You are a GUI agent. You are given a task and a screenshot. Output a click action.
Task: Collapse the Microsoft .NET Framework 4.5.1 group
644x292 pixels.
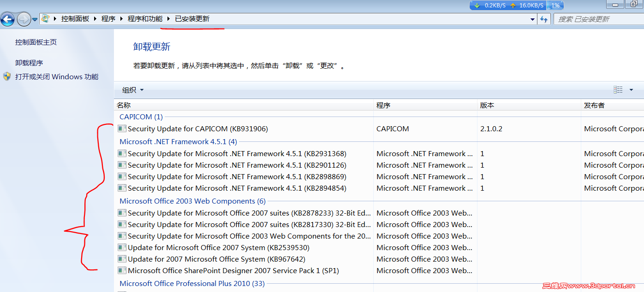[178, 142]
